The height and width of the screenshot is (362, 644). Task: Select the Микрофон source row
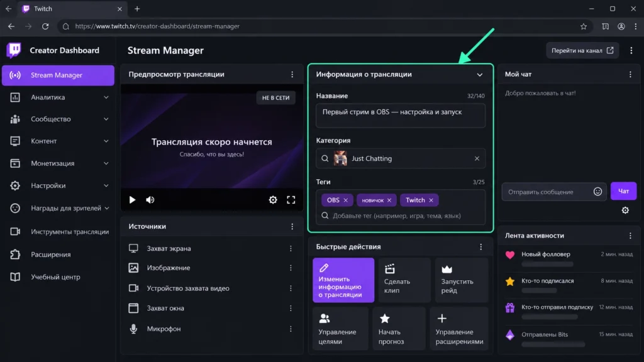pyautogui.click(x=211, y=329)
